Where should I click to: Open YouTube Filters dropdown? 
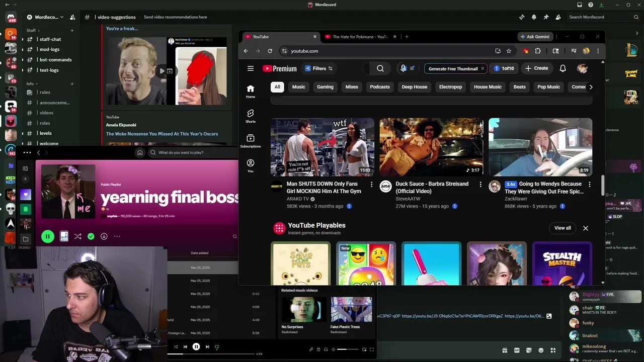[x=318, y=68]
